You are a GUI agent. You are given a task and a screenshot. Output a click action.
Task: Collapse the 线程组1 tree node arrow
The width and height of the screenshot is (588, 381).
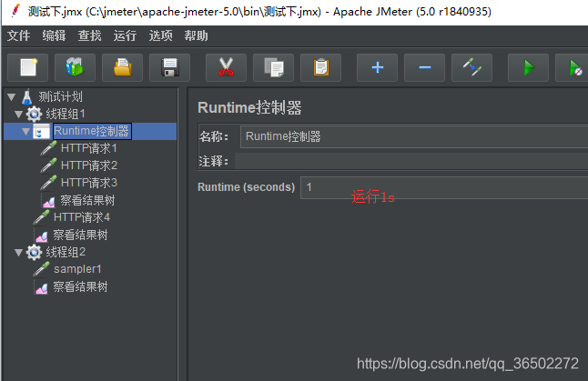[x=19, y=115]
